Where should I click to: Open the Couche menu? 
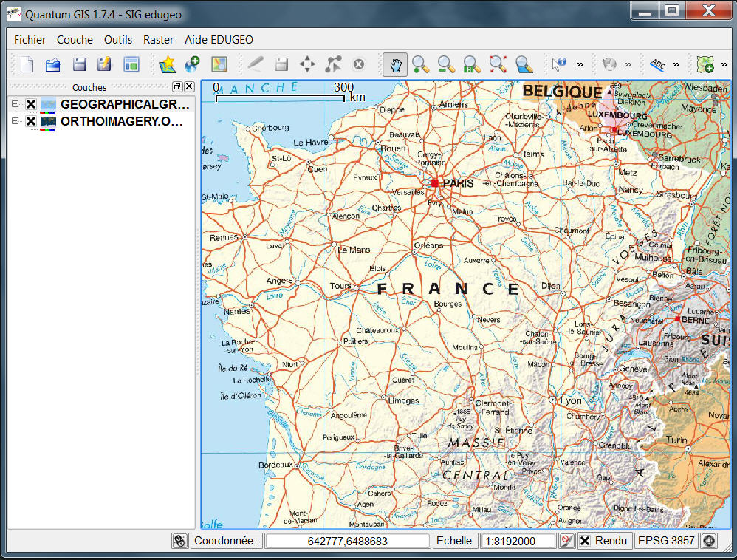(x=75, y=40)
